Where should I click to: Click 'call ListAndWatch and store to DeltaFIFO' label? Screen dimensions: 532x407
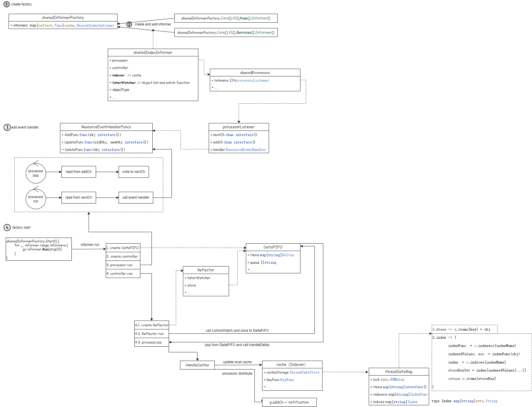(x=237, y=331)
